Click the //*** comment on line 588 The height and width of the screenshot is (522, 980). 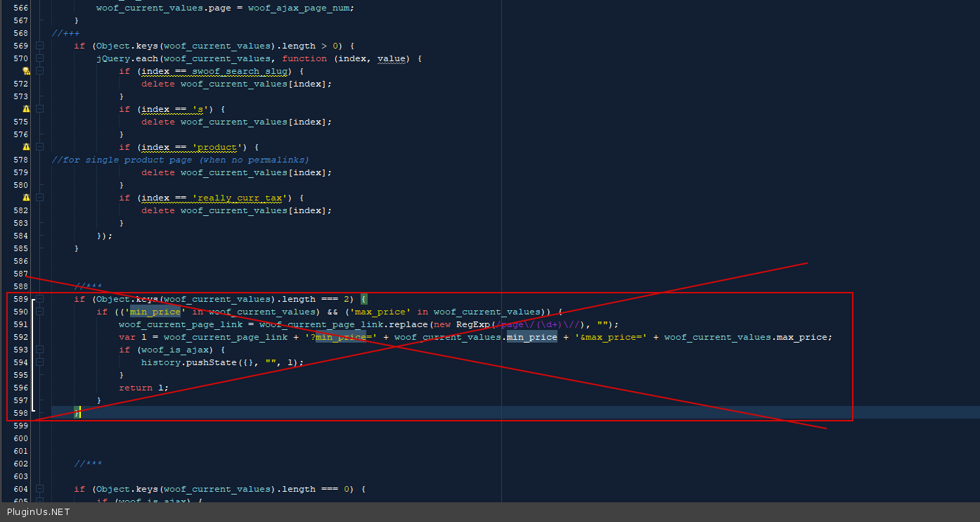88,286
